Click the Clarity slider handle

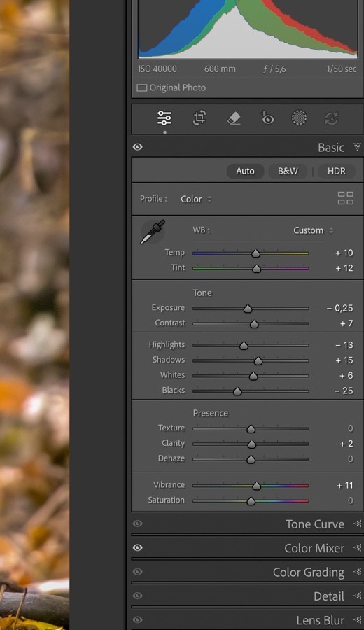tap(252, 444)
